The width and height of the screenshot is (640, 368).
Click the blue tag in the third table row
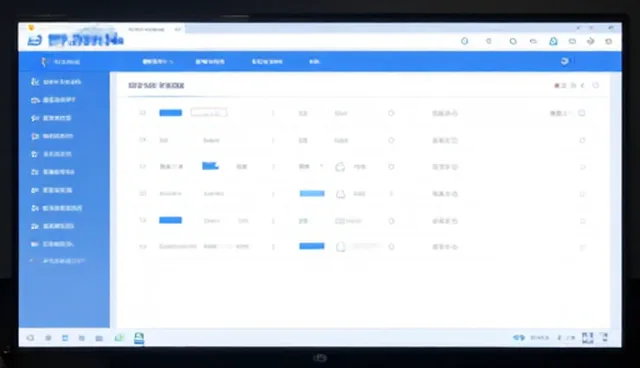pyautogui.click(x=210, y=166)
